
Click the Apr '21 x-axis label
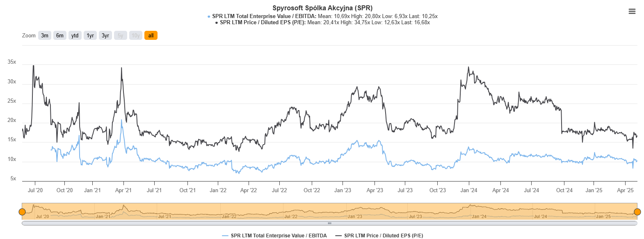click(123, 190)
